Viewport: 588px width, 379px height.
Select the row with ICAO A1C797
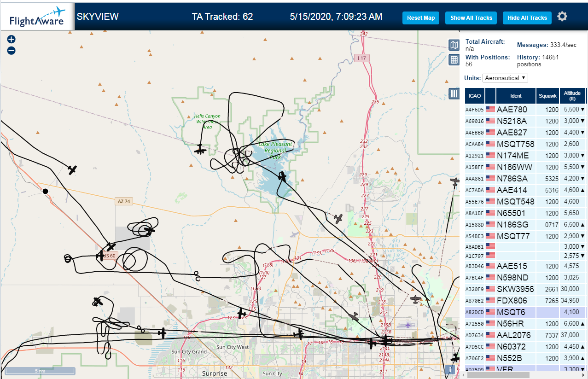pyautogui.click(x=525, y=256)
